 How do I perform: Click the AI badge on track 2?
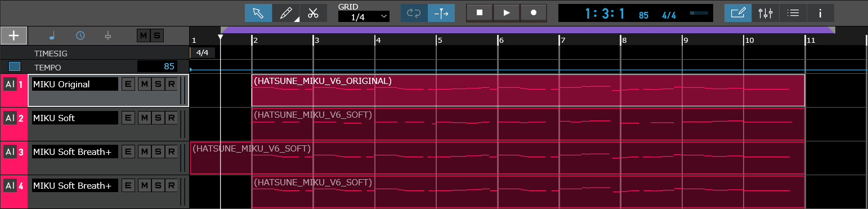(x=10, y=118)
